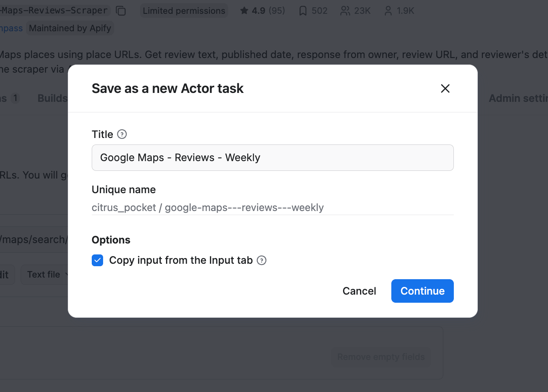Screen dimensions: 548x392
Task: Click the copy icon next to the Actor name
Action: tap(121, 11)
